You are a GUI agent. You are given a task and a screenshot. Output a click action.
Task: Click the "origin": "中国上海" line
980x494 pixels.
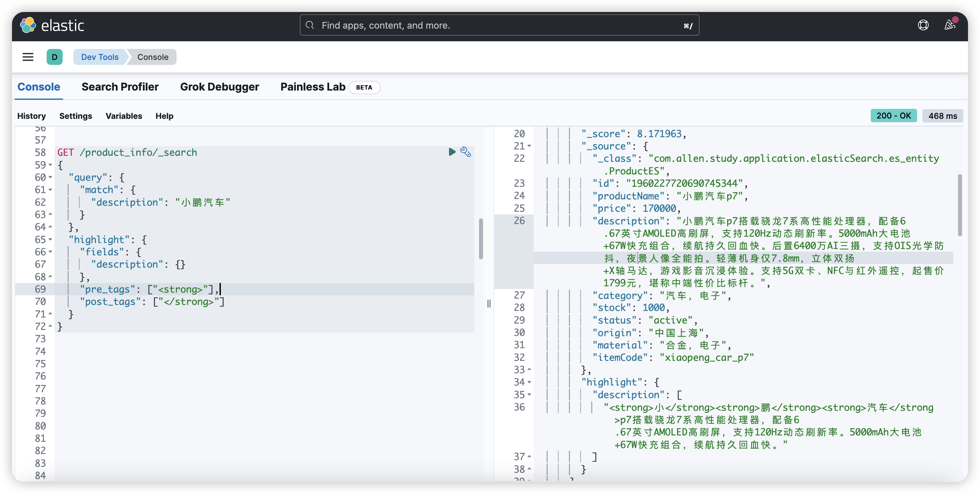[x=651, y=333]
